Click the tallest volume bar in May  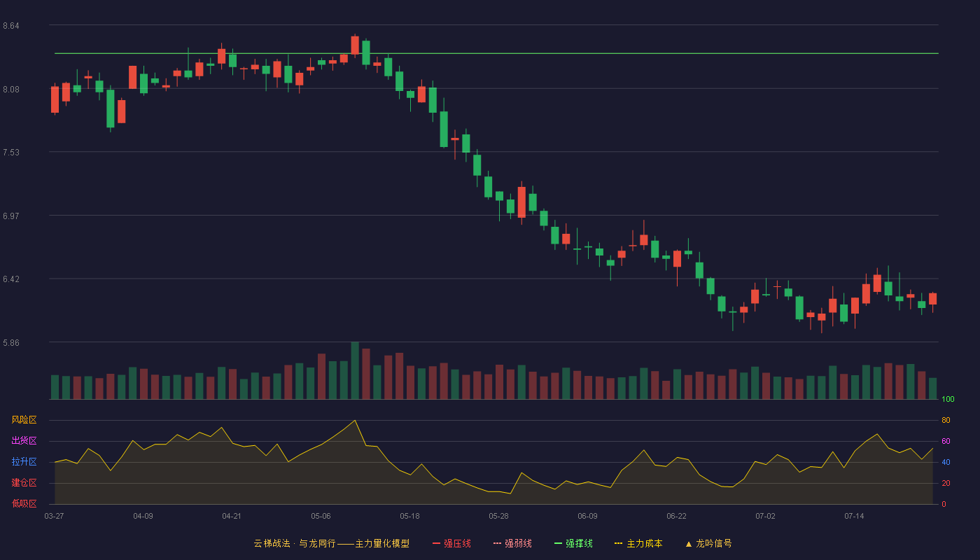(x=355, y=371)
